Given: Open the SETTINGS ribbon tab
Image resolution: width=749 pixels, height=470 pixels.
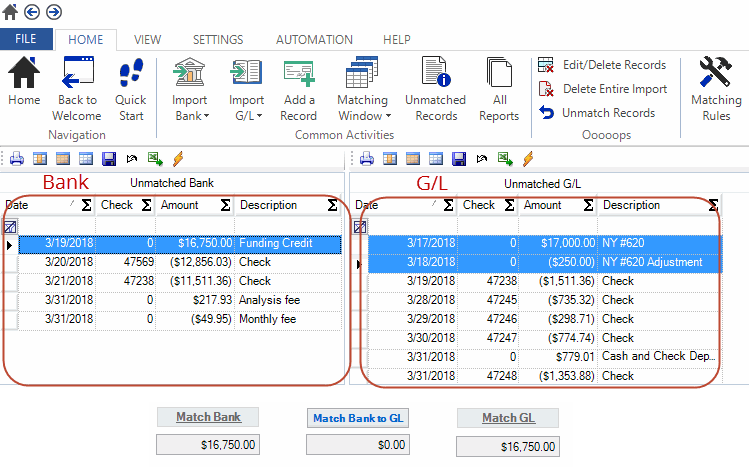Looking at the screenshot, I should click(218, 40).
